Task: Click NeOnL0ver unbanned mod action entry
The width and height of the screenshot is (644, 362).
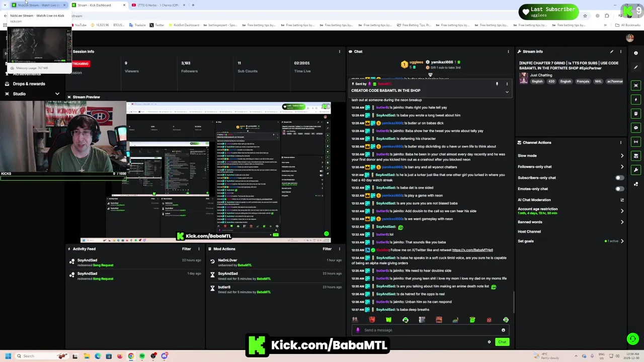Action: click(x=276, y=262)
